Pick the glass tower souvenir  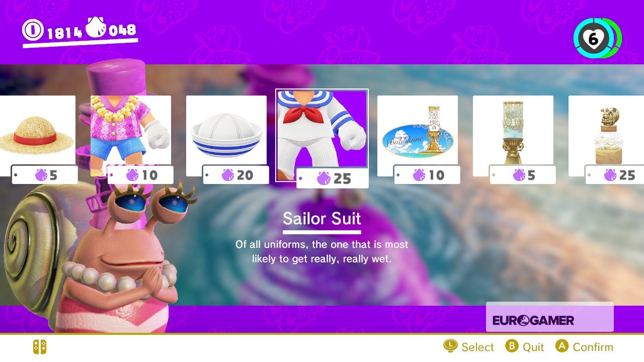(x=513, y=136)
